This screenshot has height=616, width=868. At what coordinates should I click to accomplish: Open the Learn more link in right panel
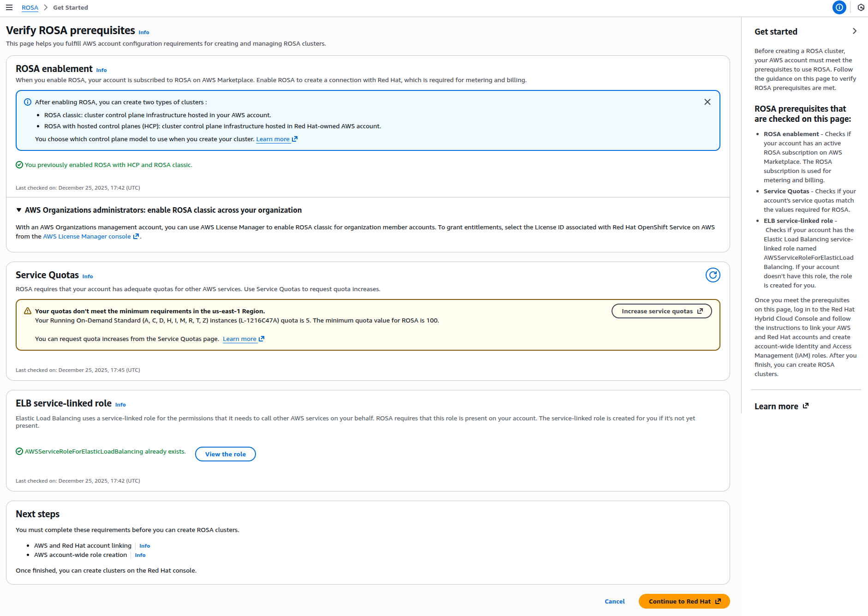pos(776,406)
